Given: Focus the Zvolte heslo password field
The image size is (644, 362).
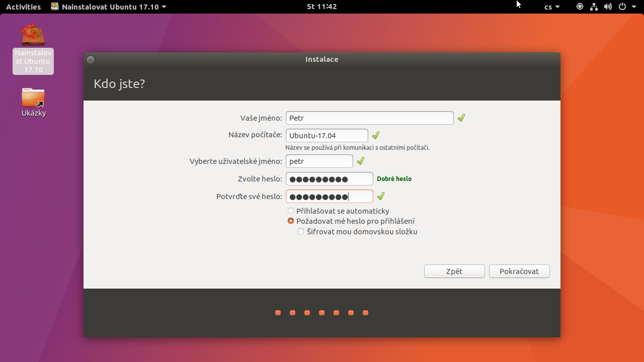Looking at the screenshot, I should tap(330, 178).
